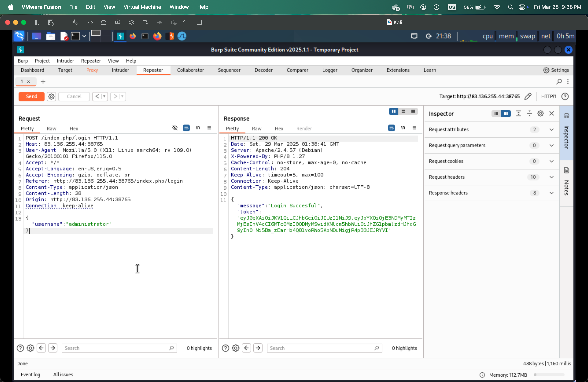Open Request search help icon
The width and height of the screenshot is (588, 382).
click(20, 348)
